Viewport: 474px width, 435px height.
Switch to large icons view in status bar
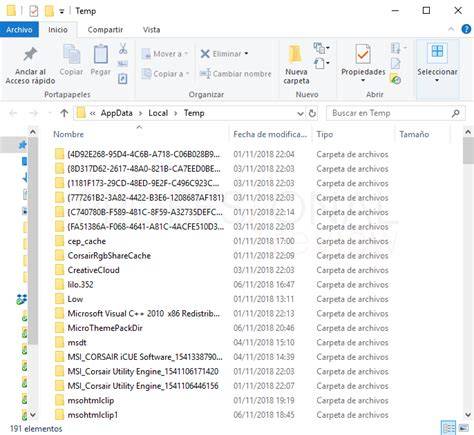464,428
